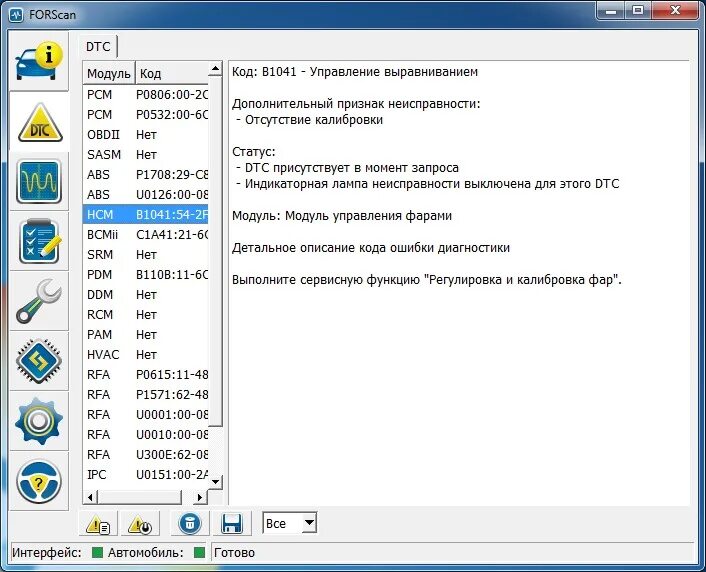The width and height of the screenshot is (706, 572).
Task: Open the vehicle information section
Action: (x=39, y=61)
